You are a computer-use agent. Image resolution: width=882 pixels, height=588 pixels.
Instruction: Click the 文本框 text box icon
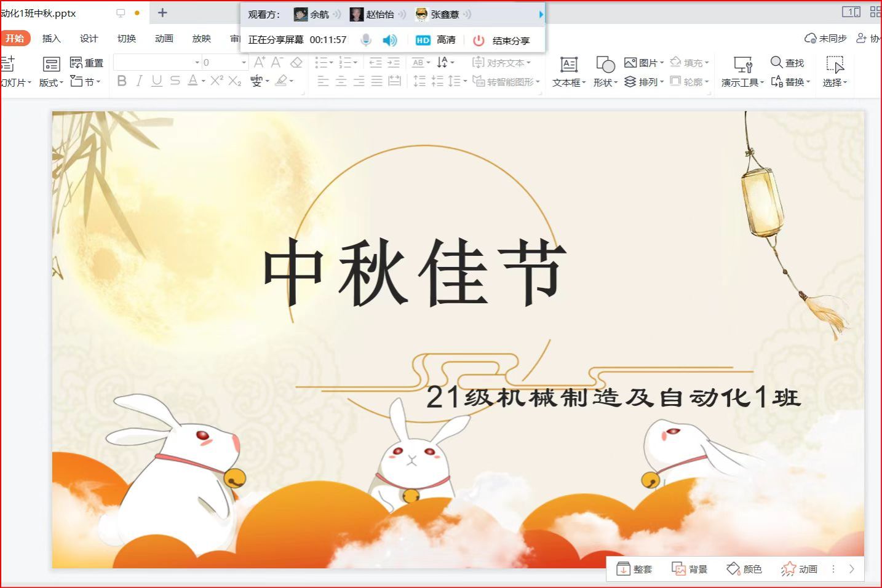pyautogui.click(x=569, y=64)
